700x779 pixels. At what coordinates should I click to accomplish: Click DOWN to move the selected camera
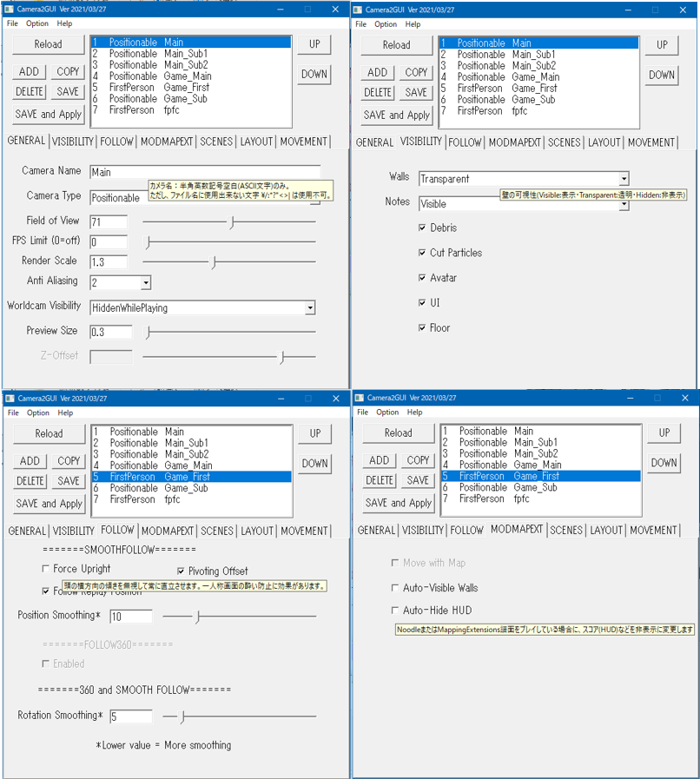click(x=314, y=75)
